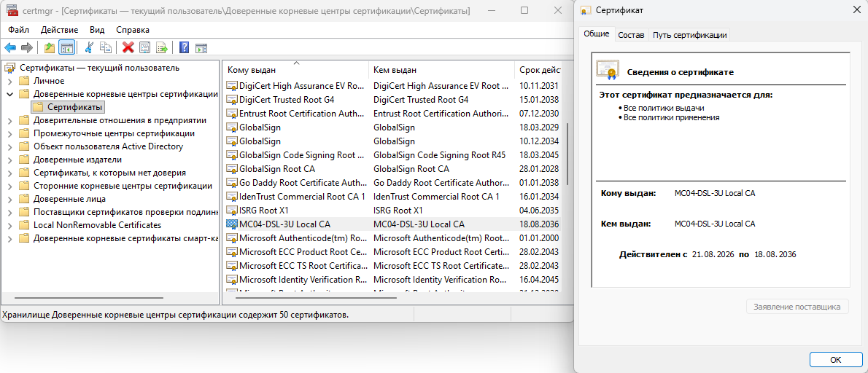Sort by the Кому выдан column header

click(x=297, y=70)
